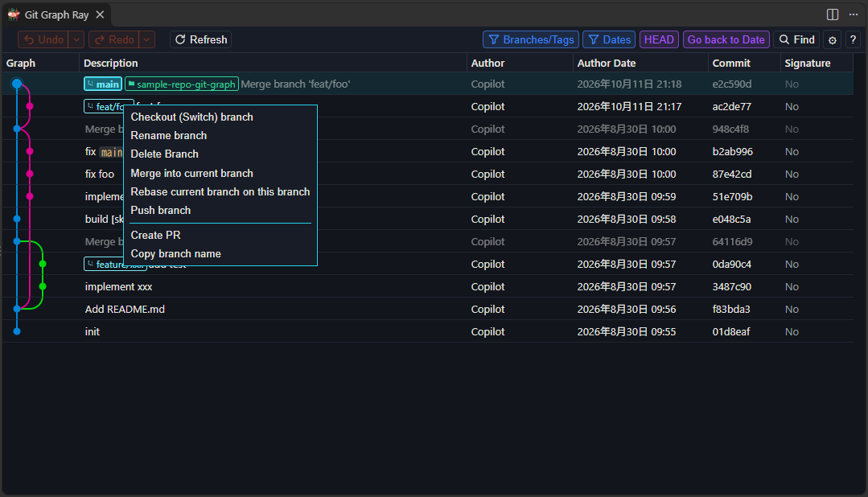Click the Undo button

point(43,40)
